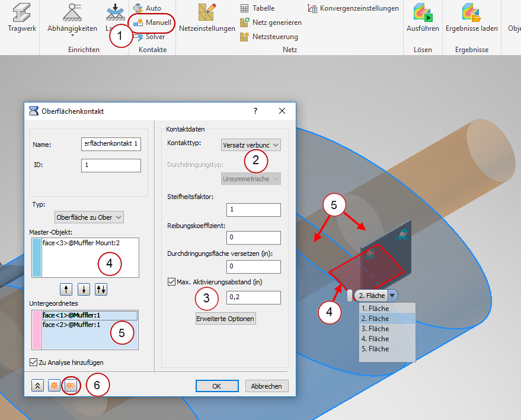521x420 pixels.
Task: Move selection down with down arrow button
Action: (84, 290)
